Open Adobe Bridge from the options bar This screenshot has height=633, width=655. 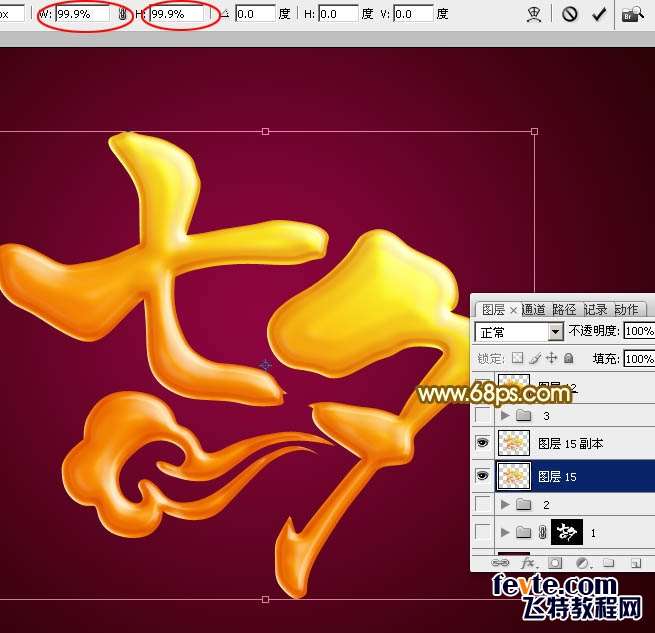[633, 15]
